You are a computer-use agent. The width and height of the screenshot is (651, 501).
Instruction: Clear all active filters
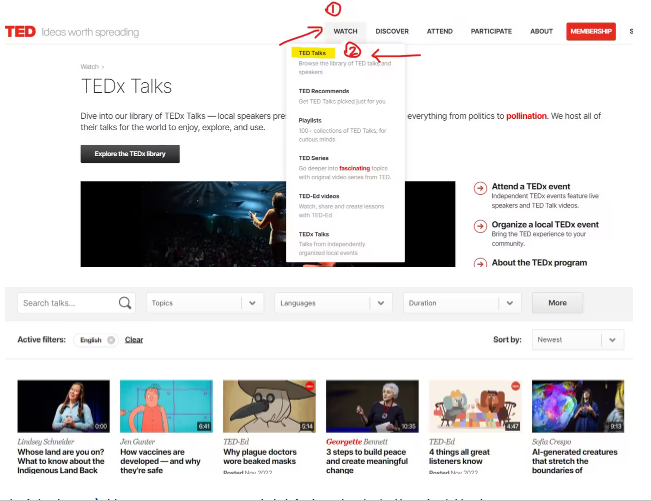134,340
